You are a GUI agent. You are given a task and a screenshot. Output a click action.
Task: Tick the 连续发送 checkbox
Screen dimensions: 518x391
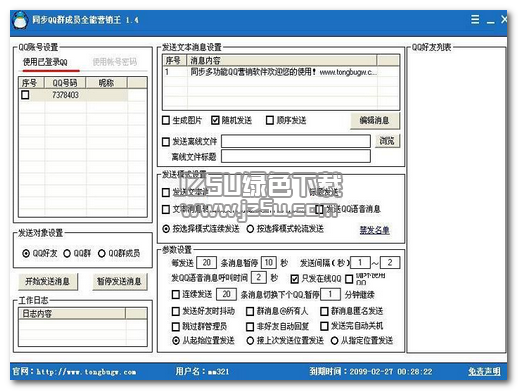[176, 294]
